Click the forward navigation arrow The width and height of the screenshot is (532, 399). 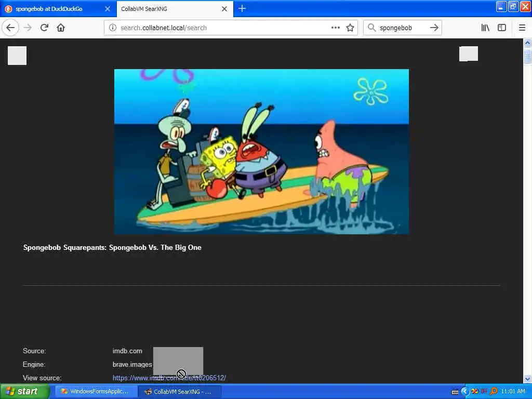tap(28, 28)
